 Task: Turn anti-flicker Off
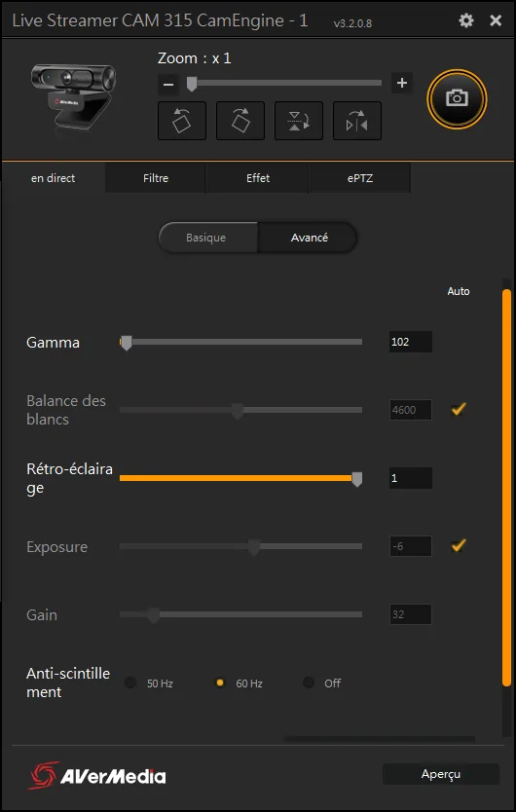click(x=309, y=683)
